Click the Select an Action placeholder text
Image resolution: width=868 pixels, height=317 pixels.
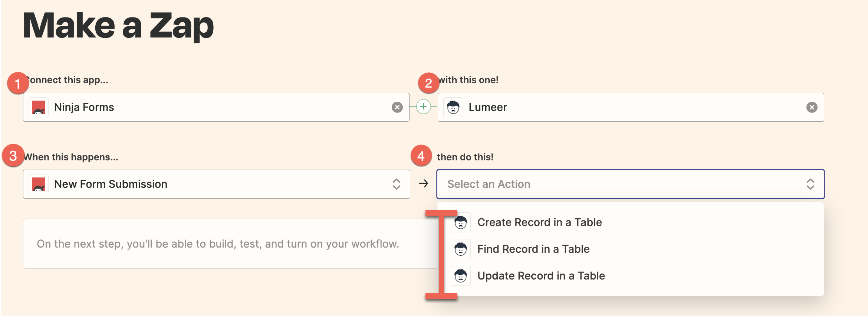click(x=489, y=184)
